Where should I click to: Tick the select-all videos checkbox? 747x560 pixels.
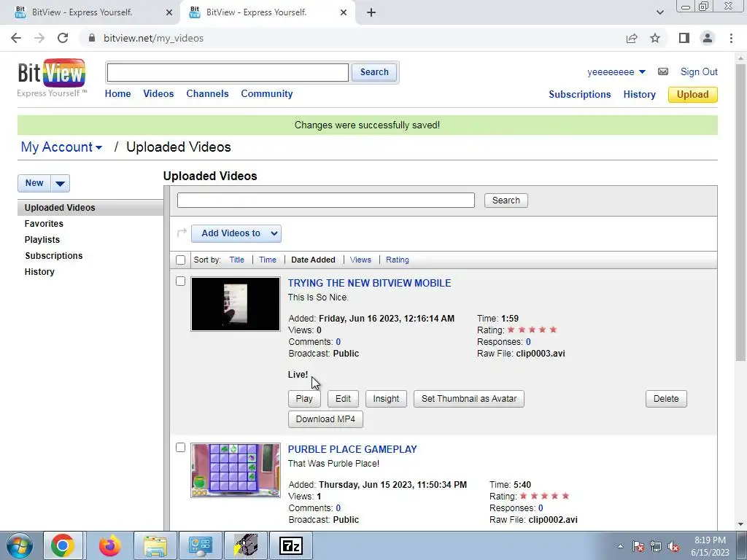click(x=181, y=260)
